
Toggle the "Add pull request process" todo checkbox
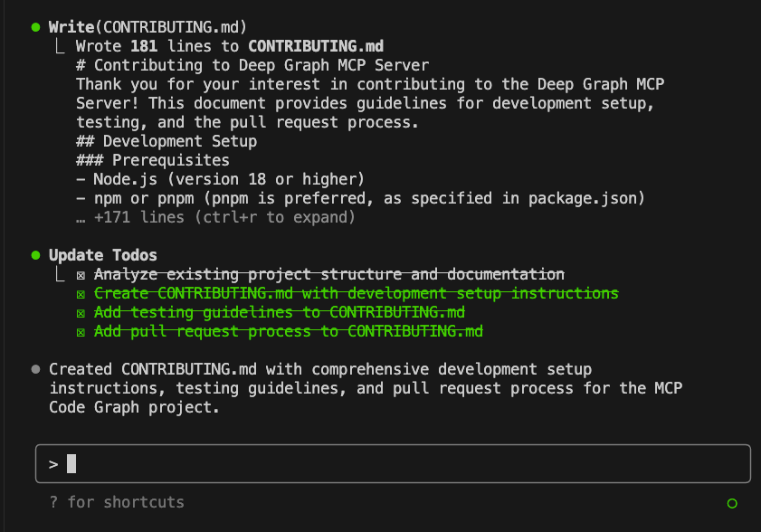click(81, 331)
